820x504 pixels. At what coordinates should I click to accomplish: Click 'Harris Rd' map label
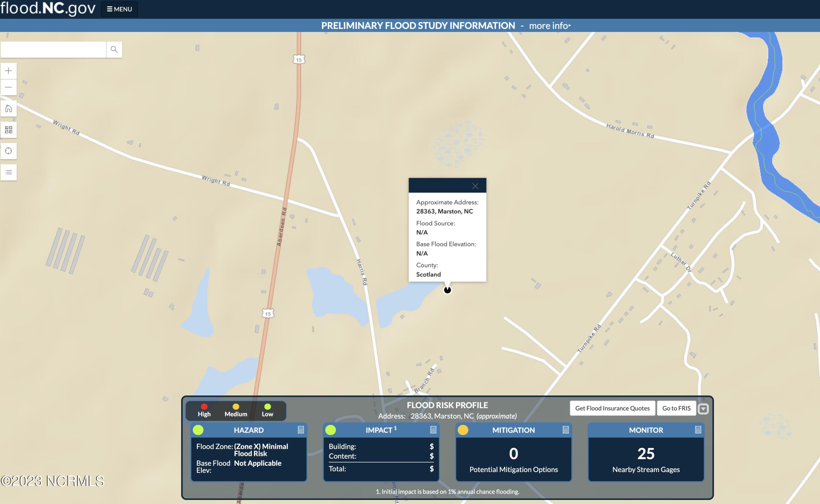(361, 272)
